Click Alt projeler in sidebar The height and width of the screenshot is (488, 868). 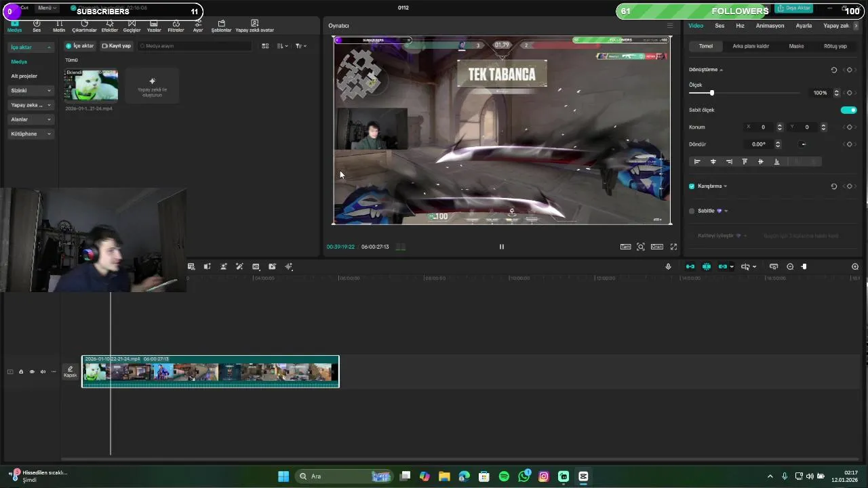click(24, 76)
